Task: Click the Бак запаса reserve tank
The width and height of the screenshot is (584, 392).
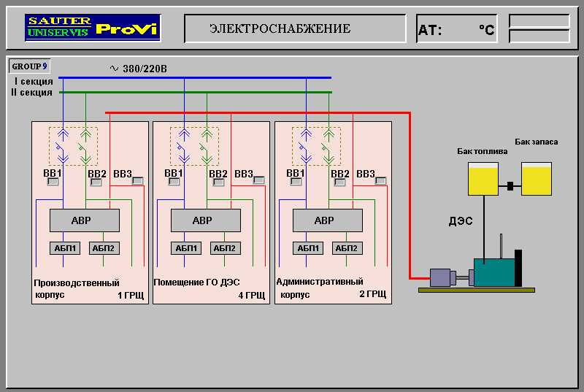Action: click(537, 179)
